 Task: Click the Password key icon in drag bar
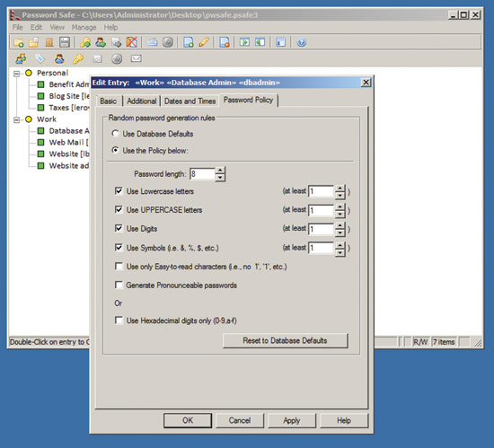click(78, 58)
